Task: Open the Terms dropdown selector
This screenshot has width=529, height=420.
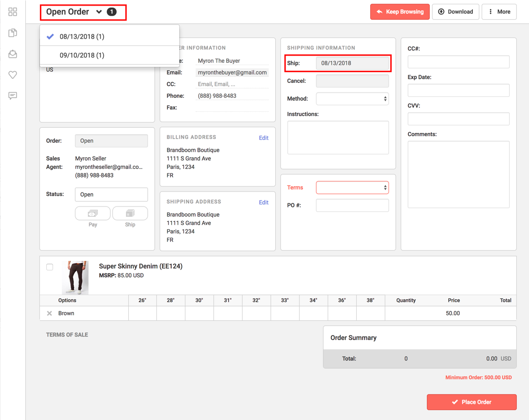Action: pyautogui.click(x=352, y=187)
